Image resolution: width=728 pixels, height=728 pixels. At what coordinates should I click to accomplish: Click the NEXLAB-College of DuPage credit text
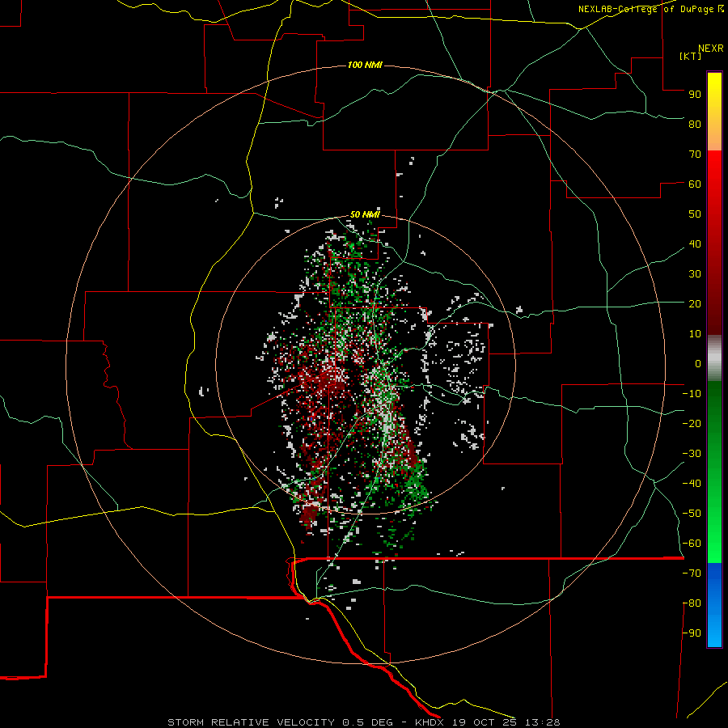pos(650,9)
